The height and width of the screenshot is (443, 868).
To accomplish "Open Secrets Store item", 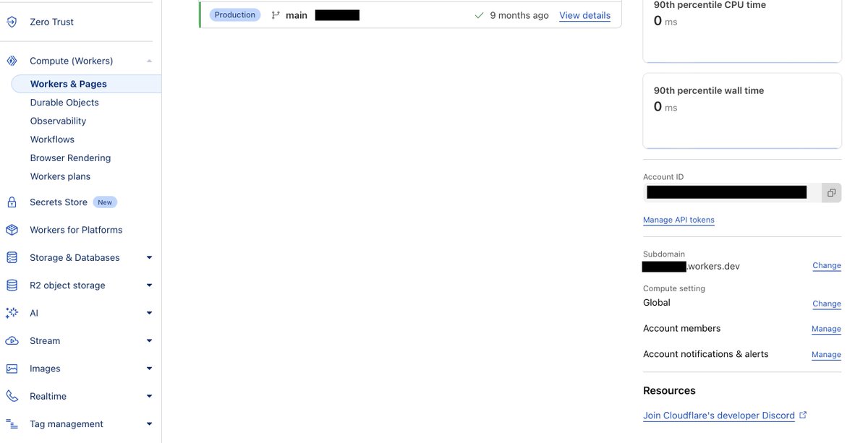I will point(59,202).
